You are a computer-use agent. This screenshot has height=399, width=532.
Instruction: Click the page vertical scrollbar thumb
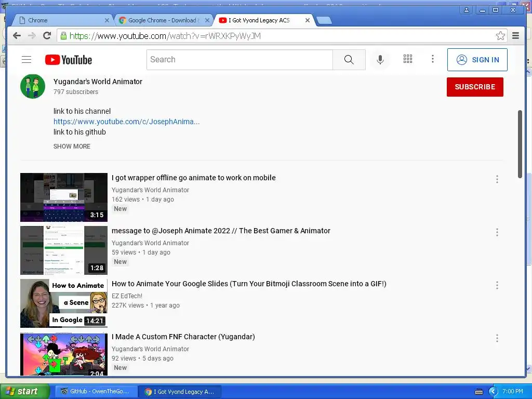pyautogui.click(x=520, y=144)
